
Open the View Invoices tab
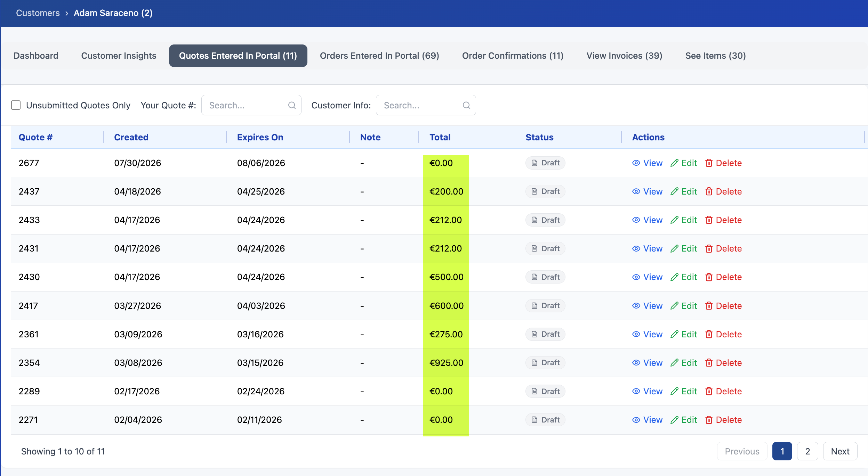tap(624, 56)
